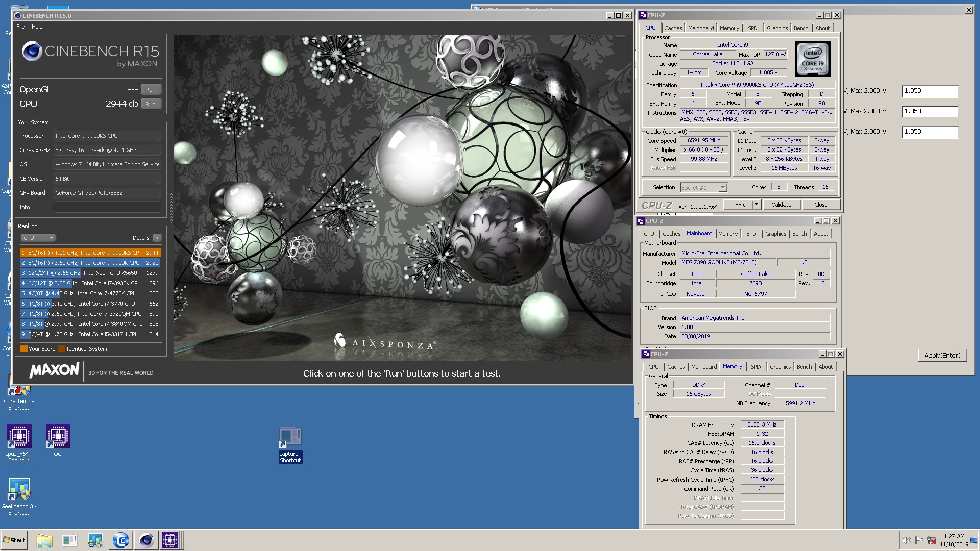Viewport: 980px width, 551px height.
Task: Click the Info input field
Action: click(x=107, y=207)
